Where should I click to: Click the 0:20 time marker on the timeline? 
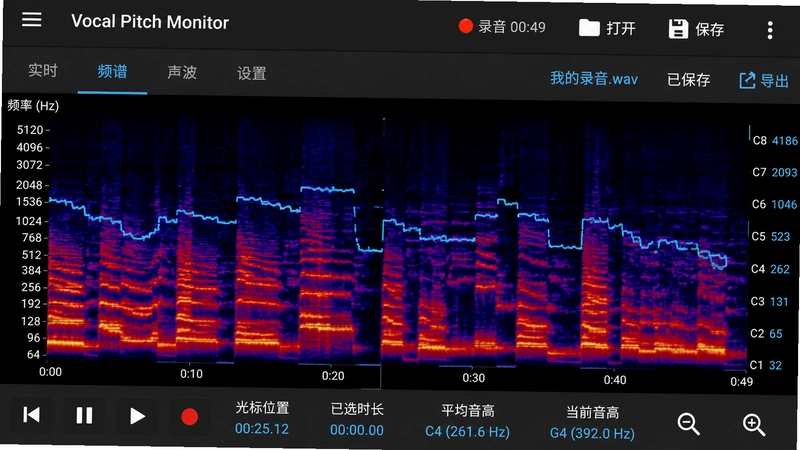(x=333, y=376)
